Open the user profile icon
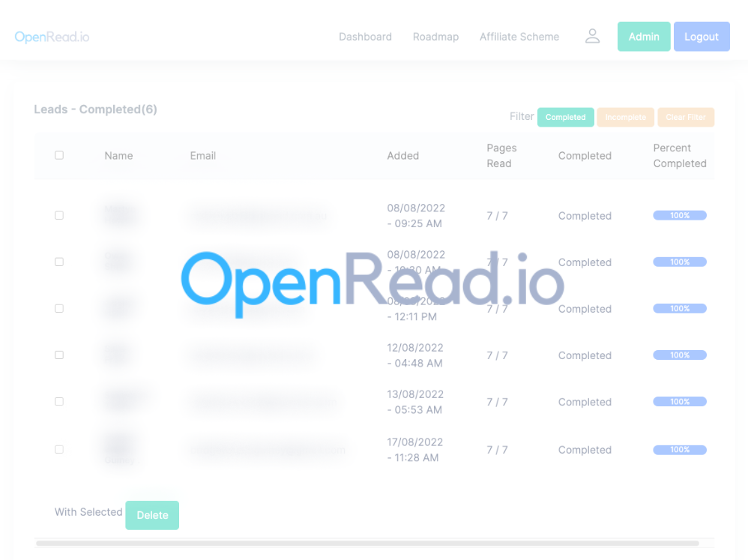The image size is (748, 560). click(x=592, y=36)
